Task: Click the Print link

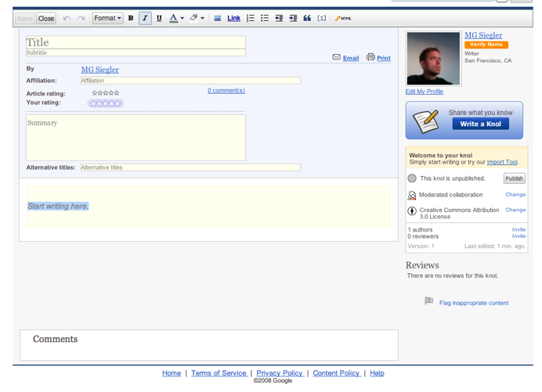Action: [384, 59]
